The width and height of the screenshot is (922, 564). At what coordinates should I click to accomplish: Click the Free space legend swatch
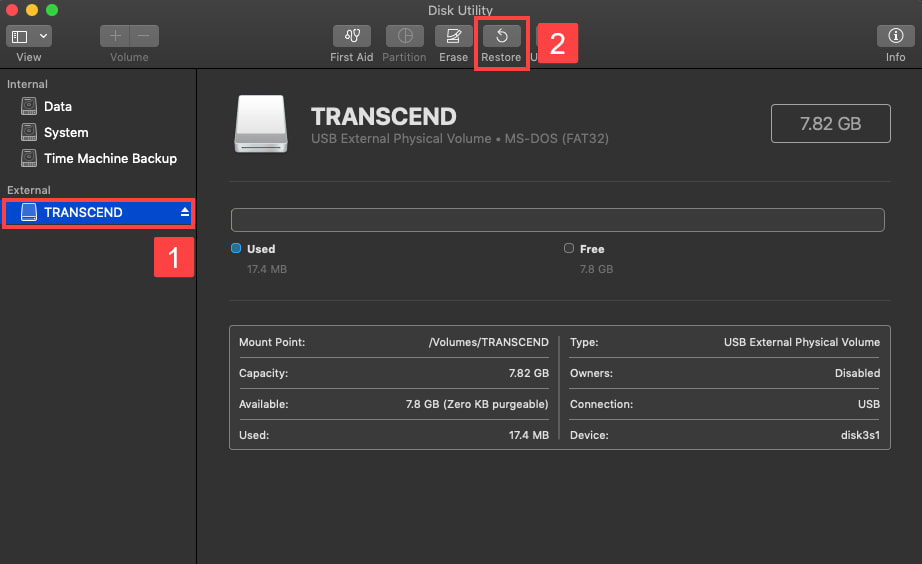point(569,248)
